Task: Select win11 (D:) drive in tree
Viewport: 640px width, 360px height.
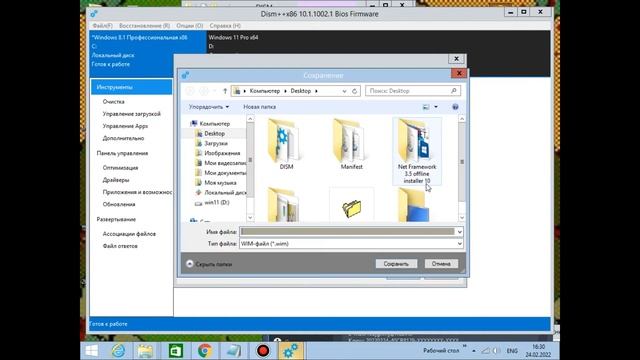Action: pos(217,202)
